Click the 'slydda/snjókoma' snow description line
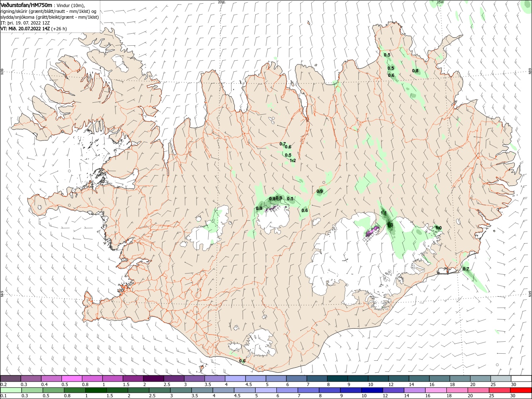This screenshot has height=399, width=532. (49, 17)
